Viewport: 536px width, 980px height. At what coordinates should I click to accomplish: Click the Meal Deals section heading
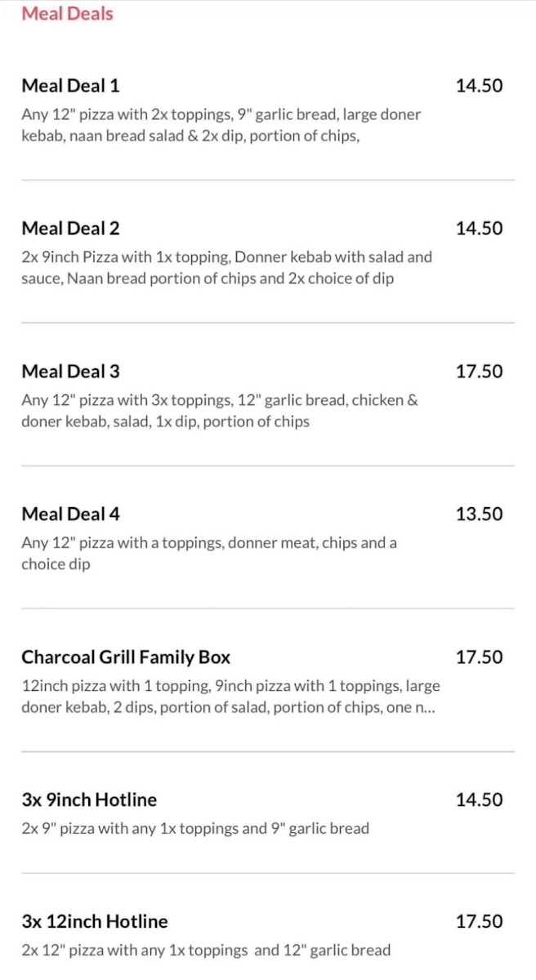[x=67, y=14]
